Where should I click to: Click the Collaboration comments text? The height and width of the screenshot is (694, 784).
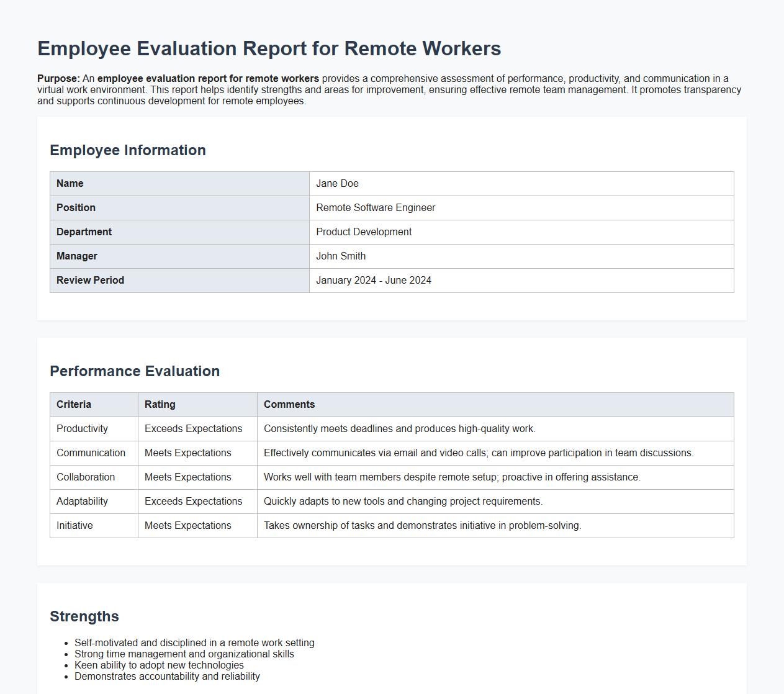point(451,477)
